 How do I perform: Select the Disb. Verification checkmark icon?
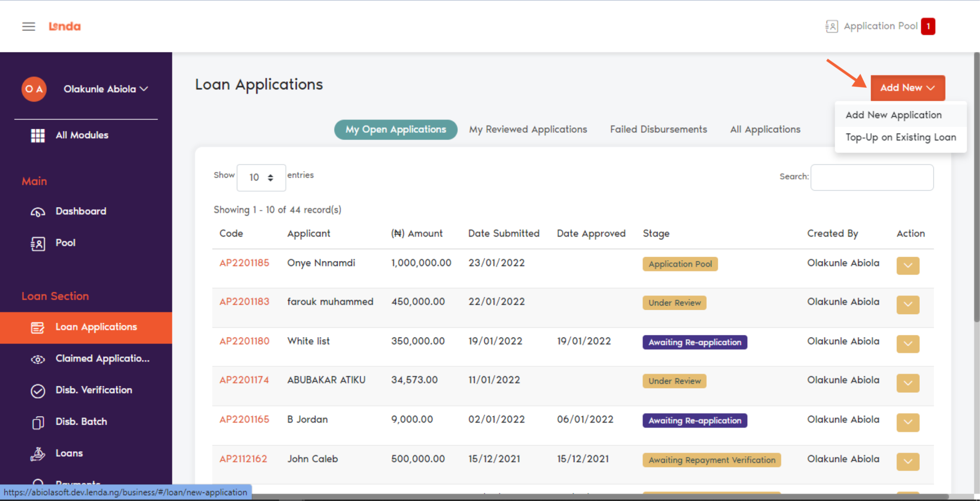point(37,390)
